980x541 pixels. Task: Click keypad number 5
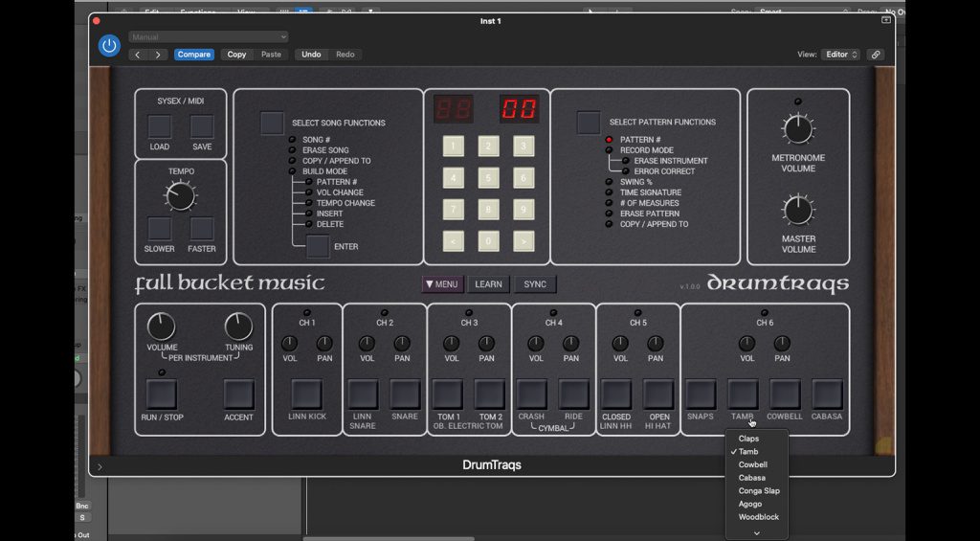489,178
